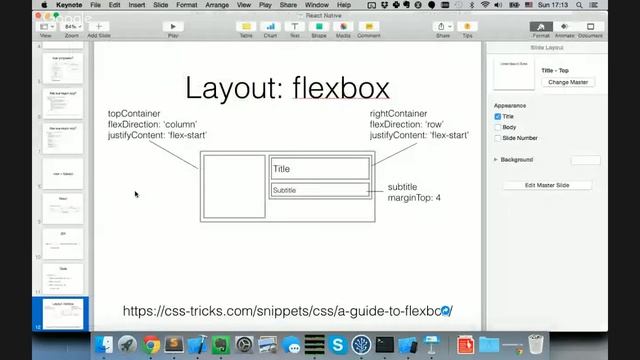Open the Background color well
The height and width of the screenshot is (360, 640).
pyautogui.click(x=586, y=160)
